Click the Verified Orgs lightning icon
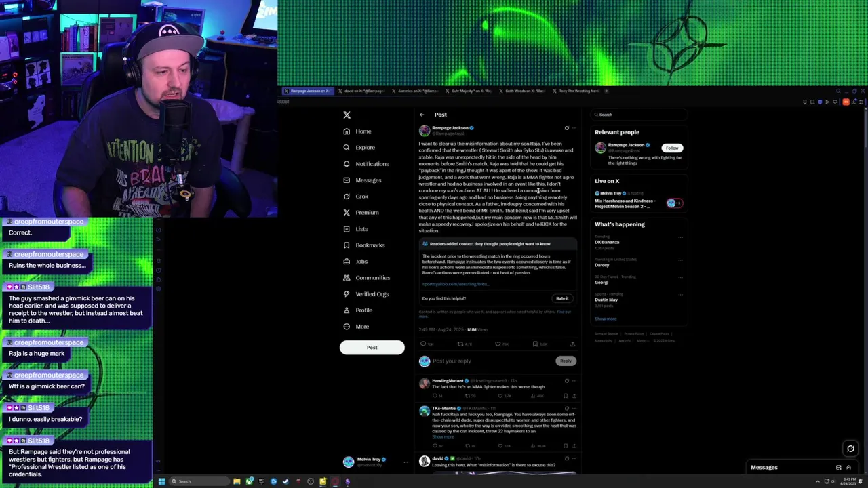The height and width of the screenshot is (488, 868). (347, 293)
